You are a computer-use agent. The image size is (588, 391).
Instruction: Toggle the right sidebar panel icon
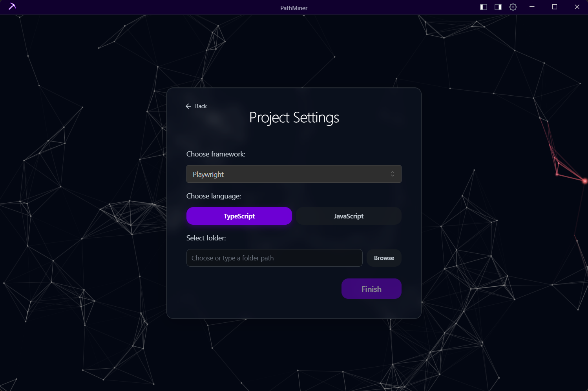(498, 7)
